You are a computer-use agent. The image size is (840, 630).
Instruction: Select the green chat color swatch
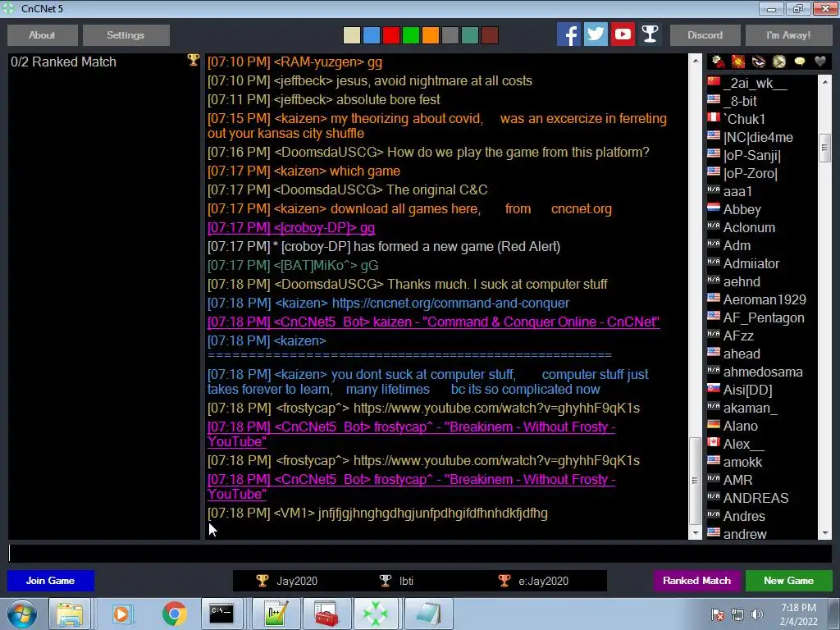411,35
